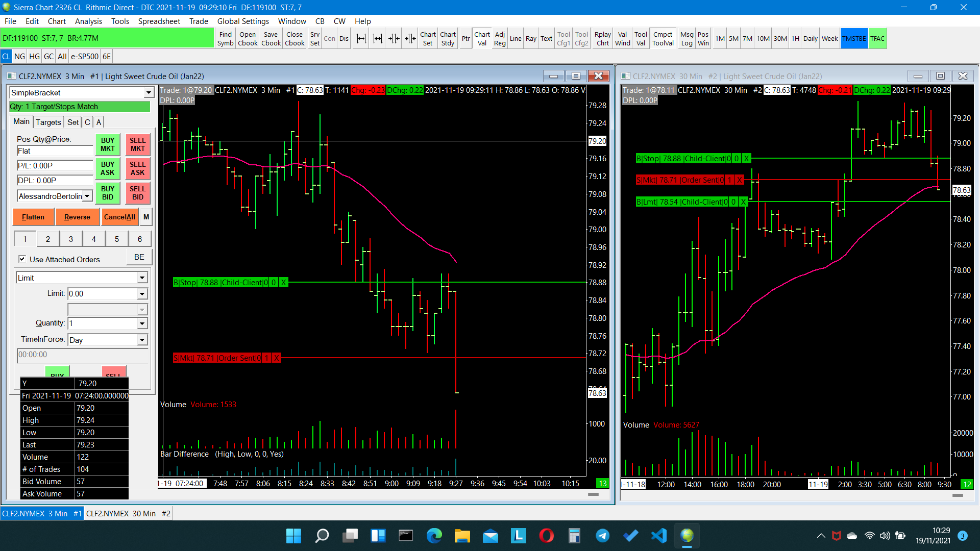Switch to the Targets tab
Viewport: 980px width, 551px height.
[x=48, y=122]
